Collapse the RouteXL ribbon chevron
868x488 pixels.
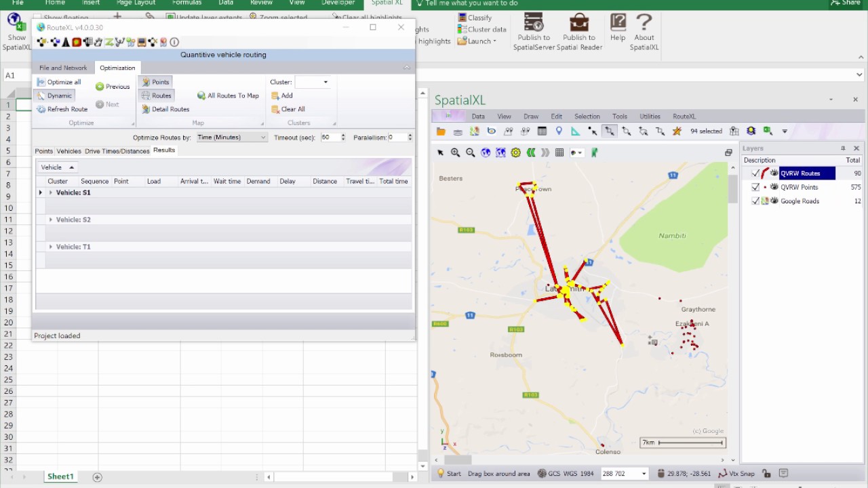(x=407, y=68)
